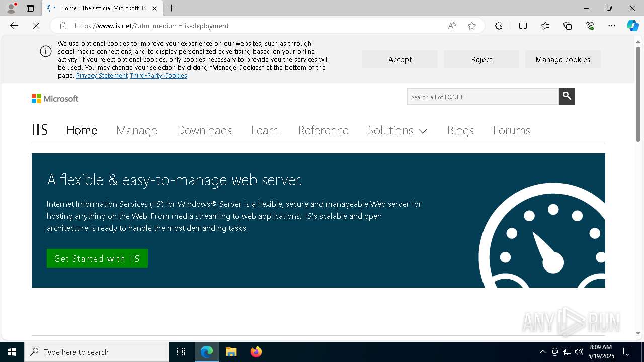Click the Microsoft logo
Image resolution: width=644 pixels, height=362 pixels.
[55, 99]
